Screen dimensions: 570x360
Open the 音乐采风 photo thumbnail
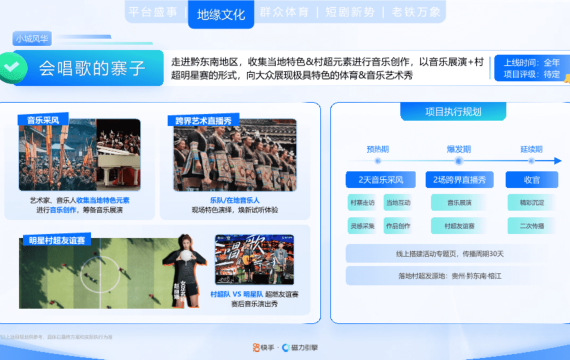(80, 155)
